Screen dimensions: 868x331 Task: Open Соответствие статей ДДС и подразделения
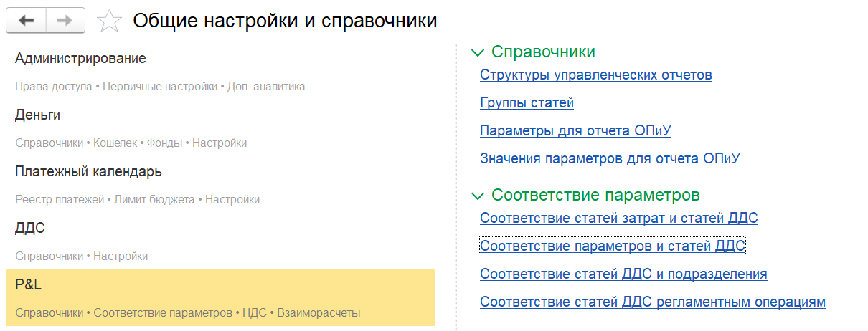pyautogui.click(x=624, y=274)
